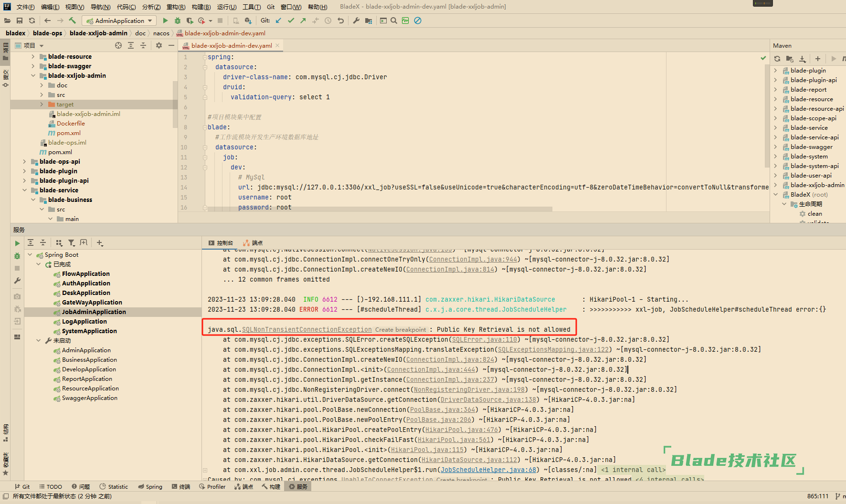Open the 帮助(H) menu
The width and height of the screenshot is (846, 504).
(317, 7)
